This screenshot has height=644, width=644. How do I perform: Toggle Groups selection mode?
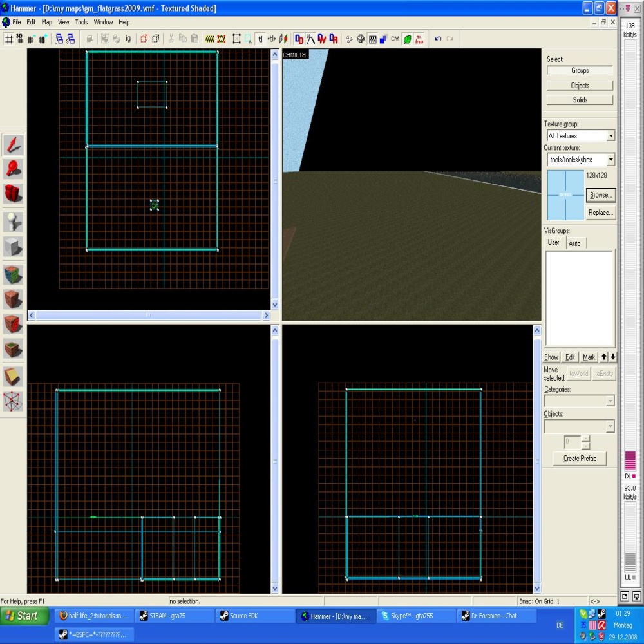pos(580,71)
